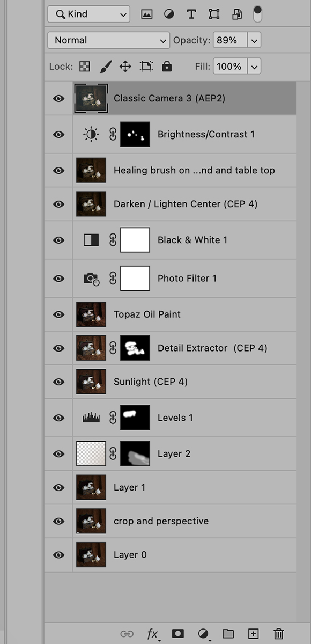Hide the Topaz Oil Paint layer
Image resolution: width=311 pixels, height=644 pixels.
[59, 314]
